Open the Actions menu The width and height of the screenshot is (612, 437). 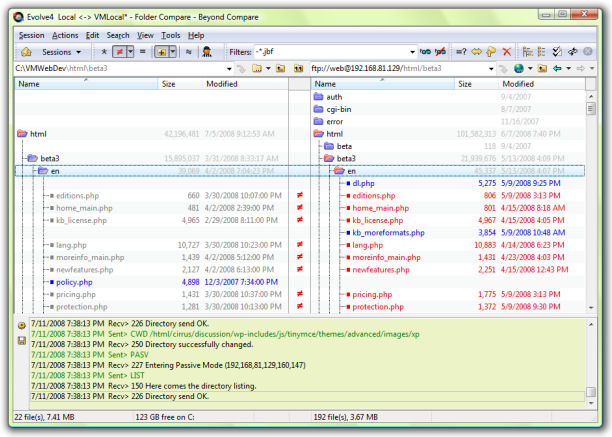pos(65,35)
